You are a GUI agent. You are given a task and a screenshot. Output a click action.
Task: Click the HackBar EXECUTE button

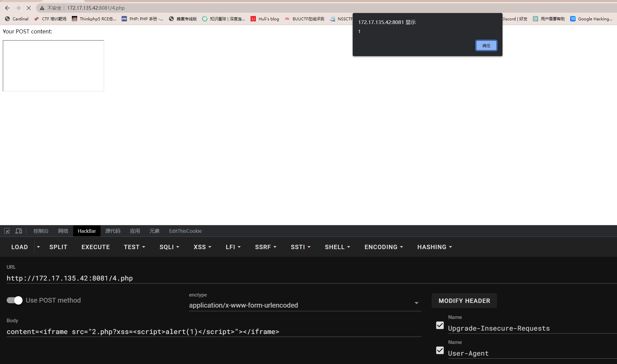[96, 247]
